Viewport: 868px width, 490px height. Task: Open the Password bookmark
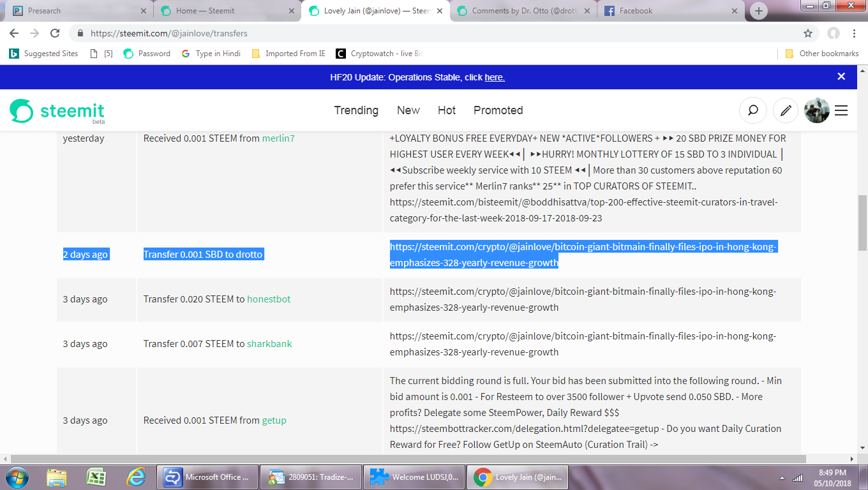click(147, 54)
